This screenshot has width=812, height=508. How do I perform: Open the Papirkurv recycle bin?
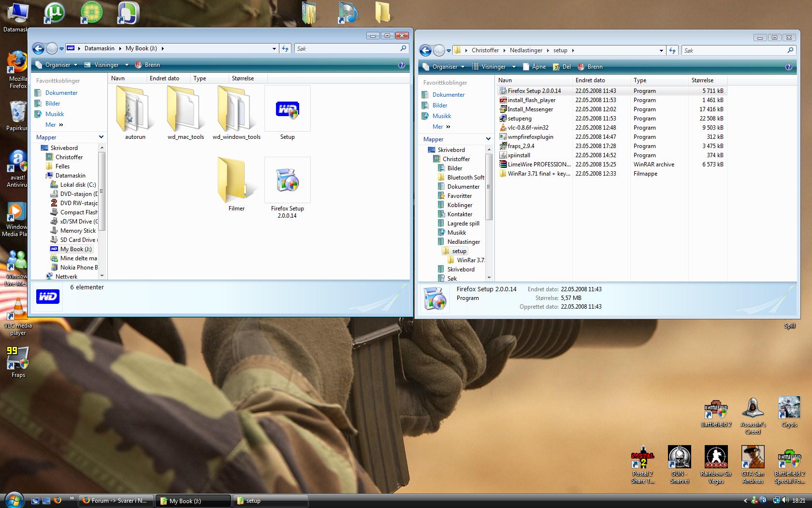point(17,116)
